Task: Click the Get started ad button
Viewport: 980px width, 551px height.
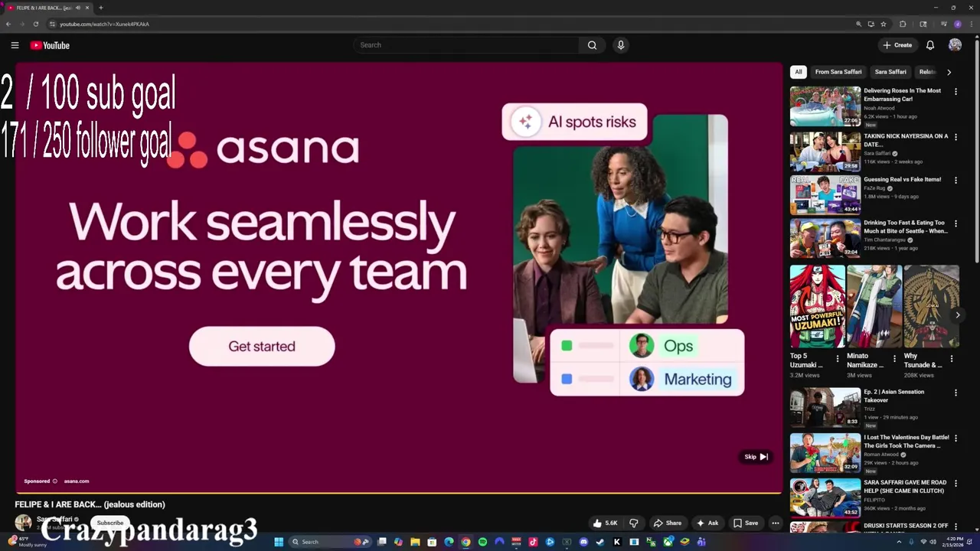Action: (262, 347)
